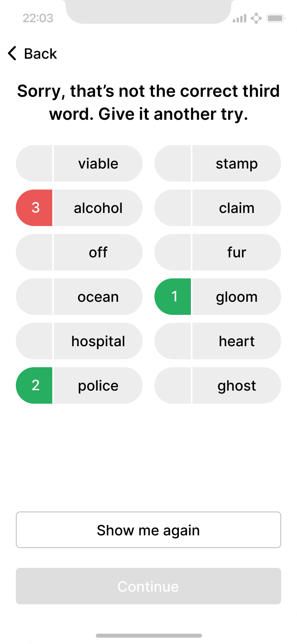
Task: Tap the network hub status icon
Action: [x=256, y=18]
